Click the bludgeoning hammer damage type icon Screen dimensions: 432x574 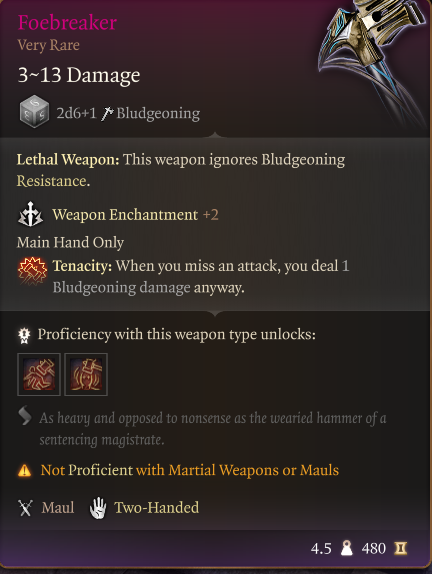[x=107, y=113]
